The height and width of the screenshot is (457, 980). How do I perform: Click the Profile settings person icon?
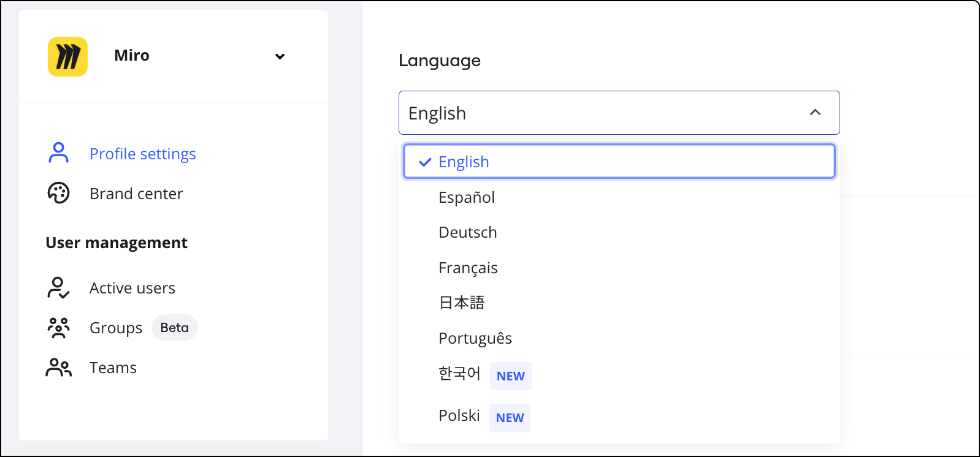pyautogui.click(x=59, y=153)
